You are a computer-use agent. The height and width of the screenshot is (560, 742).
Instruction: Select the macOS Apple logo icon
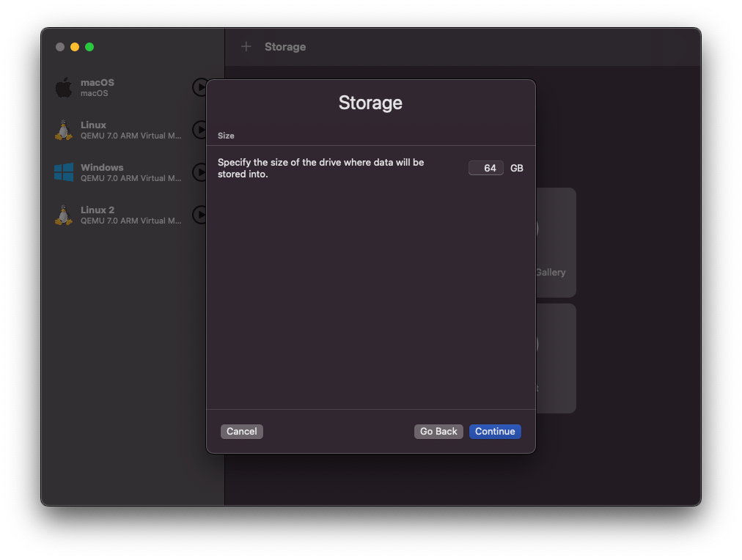coord(63,87)
